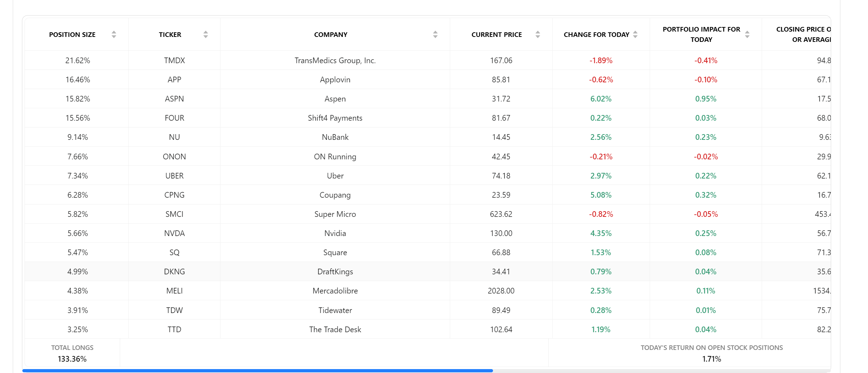Sort table using Position Size sort arrows

(114, 34)
